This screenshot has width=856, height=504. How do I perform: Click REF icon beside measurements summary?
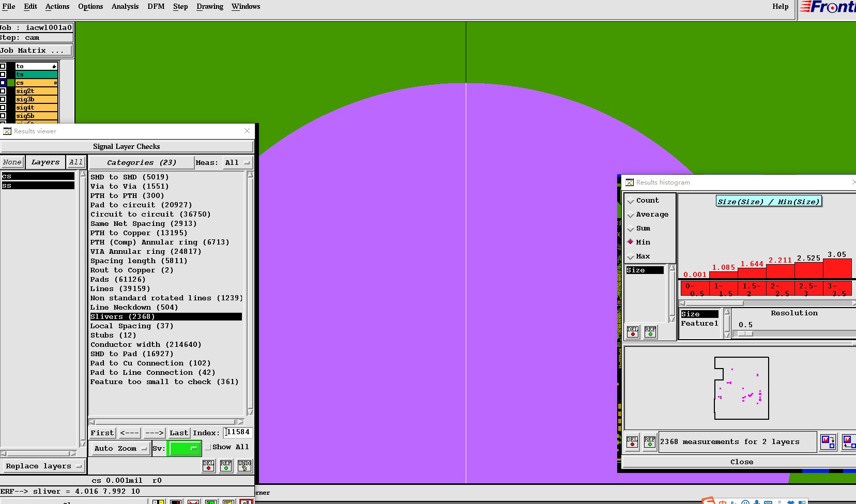(x=650, y=442)
